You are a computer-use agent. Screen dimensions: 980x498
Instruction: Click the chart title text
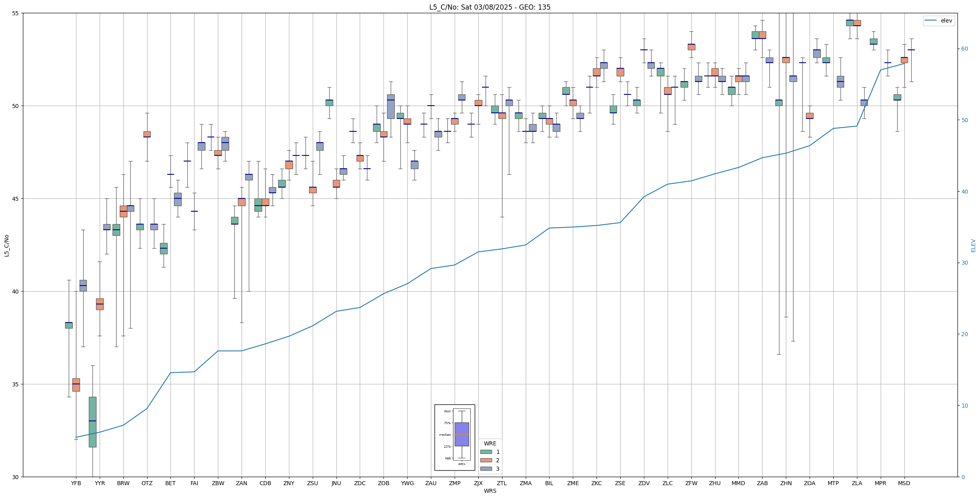490,7
